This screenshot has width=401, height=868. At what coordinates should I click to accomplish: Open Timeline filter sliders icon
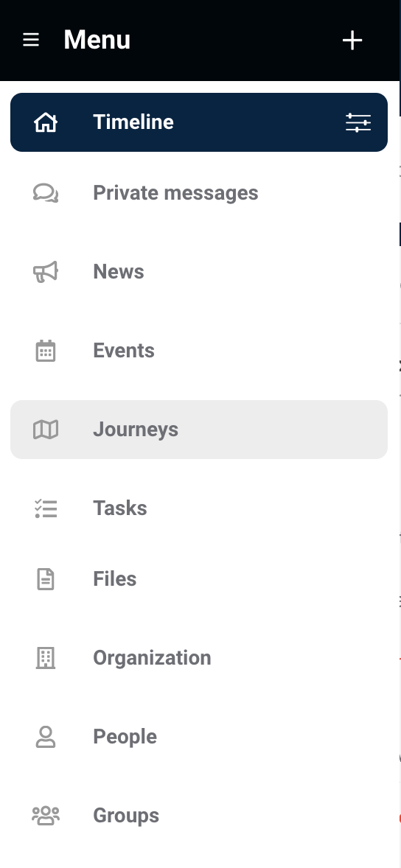[x=358, y=122]
